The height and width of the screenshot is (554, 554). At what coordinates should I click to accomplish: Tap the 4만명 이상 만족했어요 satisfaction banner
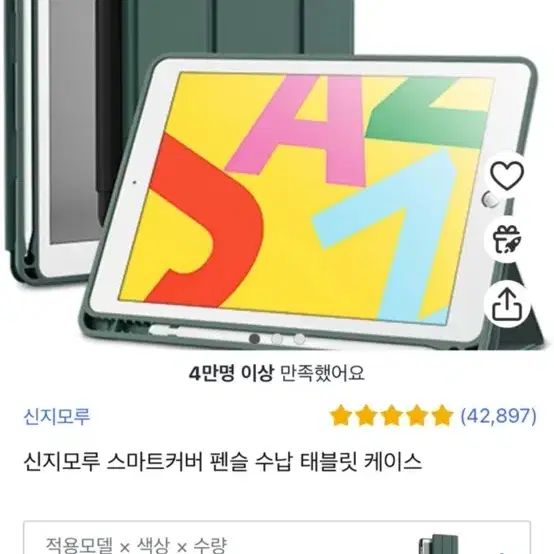point(276,373)
